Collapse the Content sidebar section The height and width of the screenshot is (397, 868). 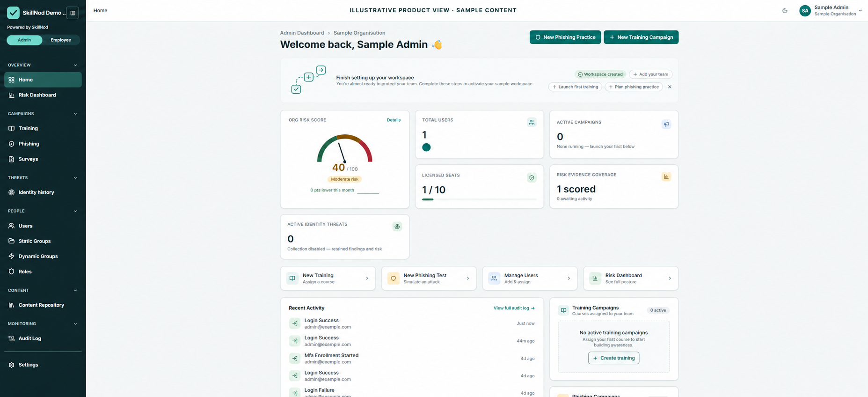click(75, 291)
